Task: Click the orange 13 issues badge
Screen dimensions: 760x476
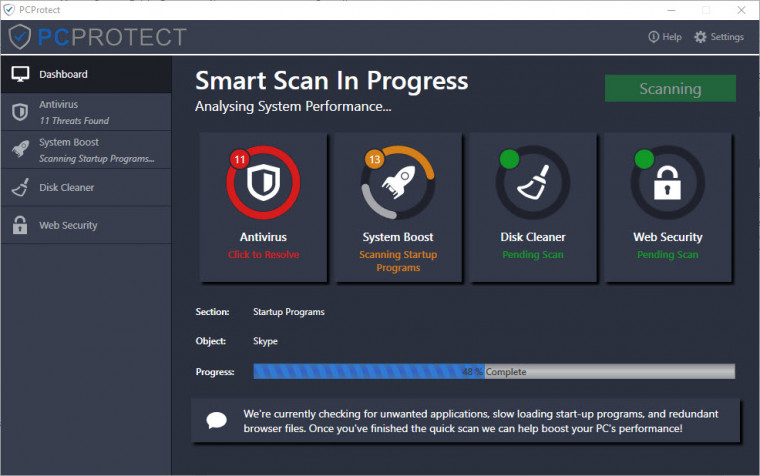Action: [x=375, y=159]
